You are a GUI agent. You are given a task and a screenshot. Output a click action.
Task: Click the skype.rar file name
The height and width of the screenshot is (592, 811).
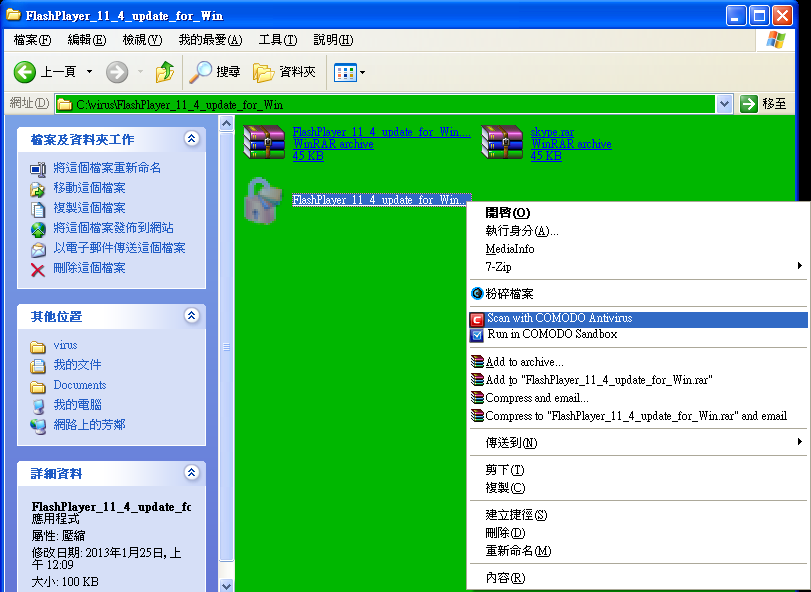pyautogui.click(x=552, y=132)
